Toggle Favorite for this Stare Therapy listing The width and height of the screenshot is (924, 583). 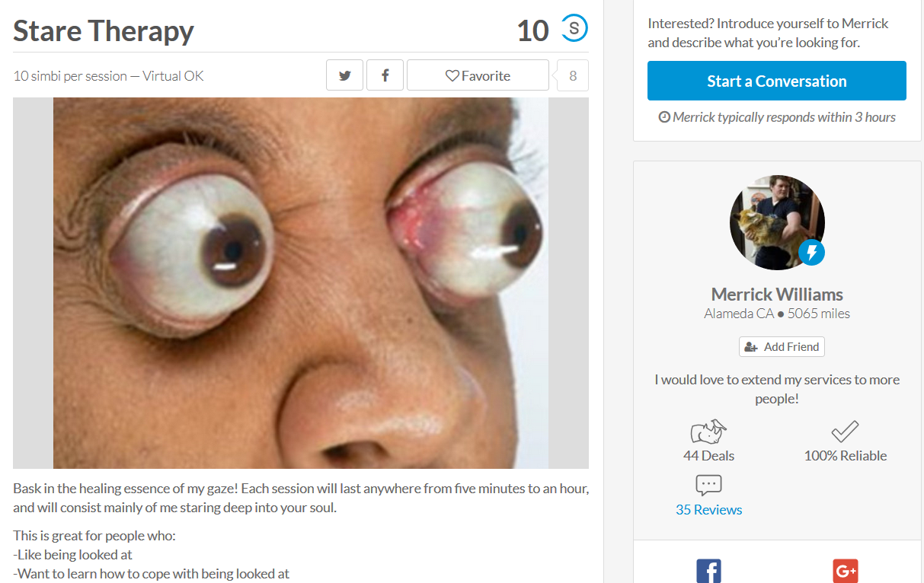pos(478,75)
